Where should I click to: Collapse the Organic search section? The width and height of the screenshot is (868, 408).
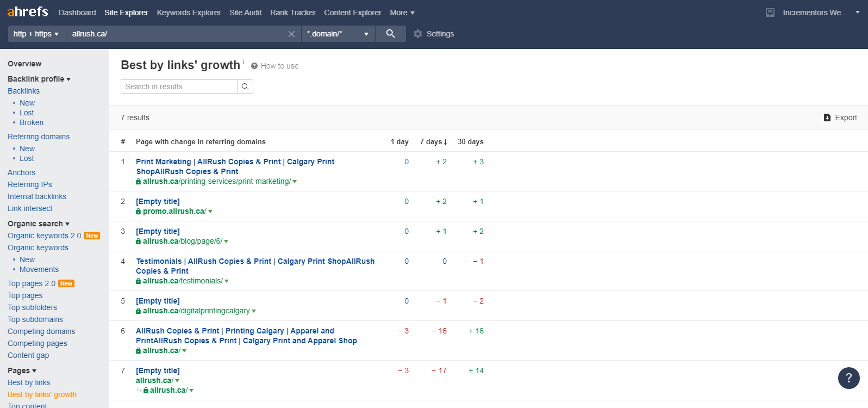point(39,224)
